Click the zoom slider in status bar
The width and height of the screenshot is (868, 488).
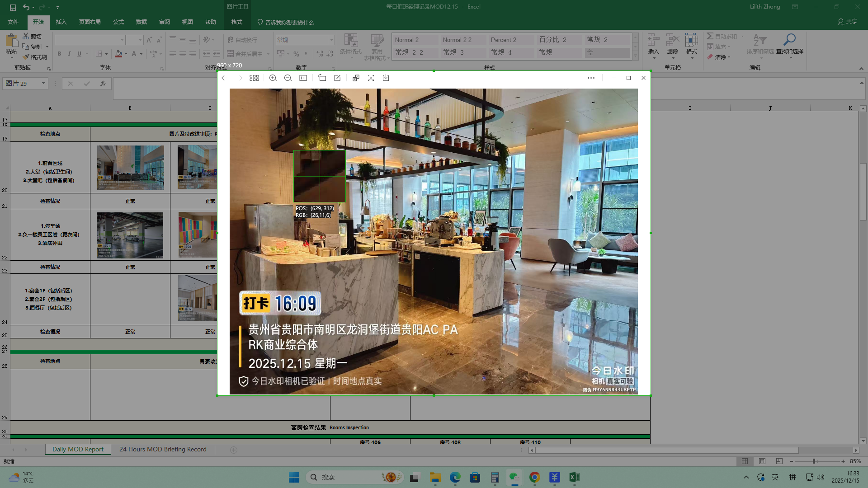pos(814,461)
